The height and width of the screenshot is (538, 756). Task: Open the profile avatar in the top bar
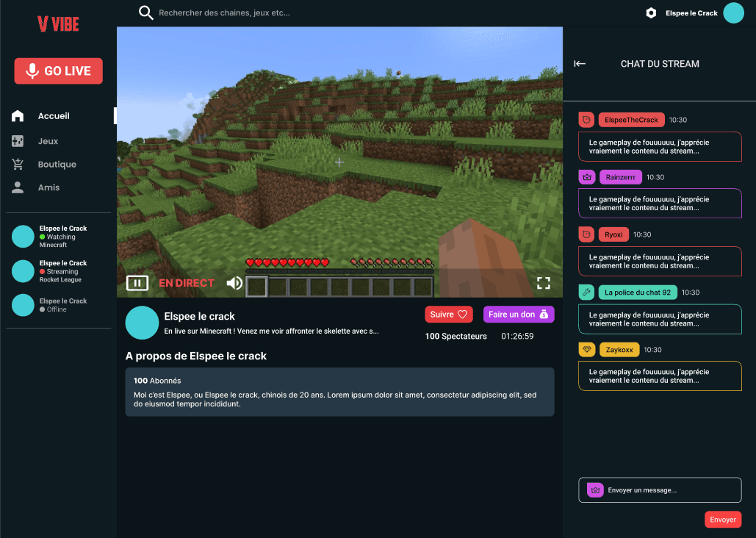pyautogui.click(x=733, y=13)
